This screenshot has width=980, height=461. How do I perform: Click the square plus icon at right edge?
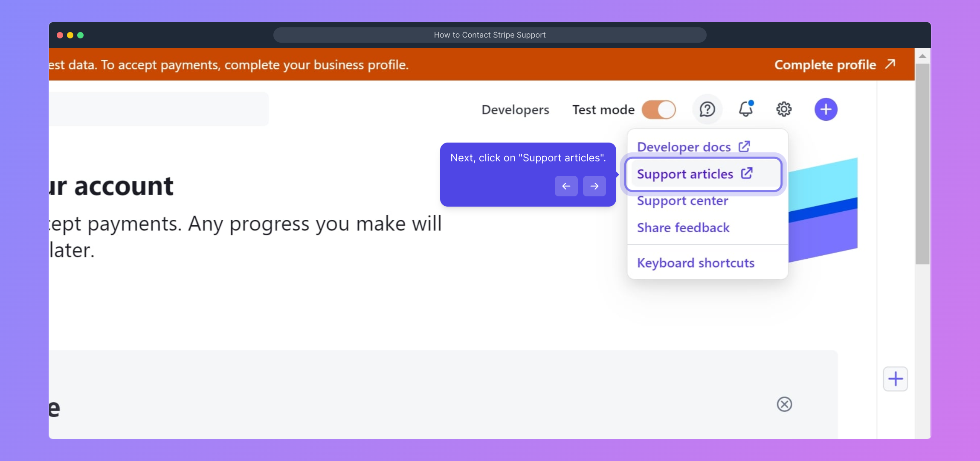click(895, 379)
